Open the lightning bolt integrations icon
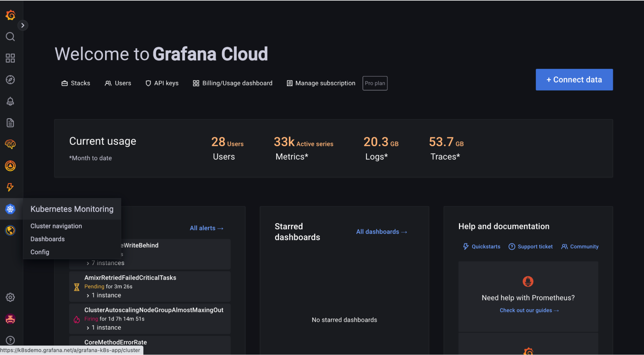This screenshot has width=644, height=355. [x=10, y=187]
